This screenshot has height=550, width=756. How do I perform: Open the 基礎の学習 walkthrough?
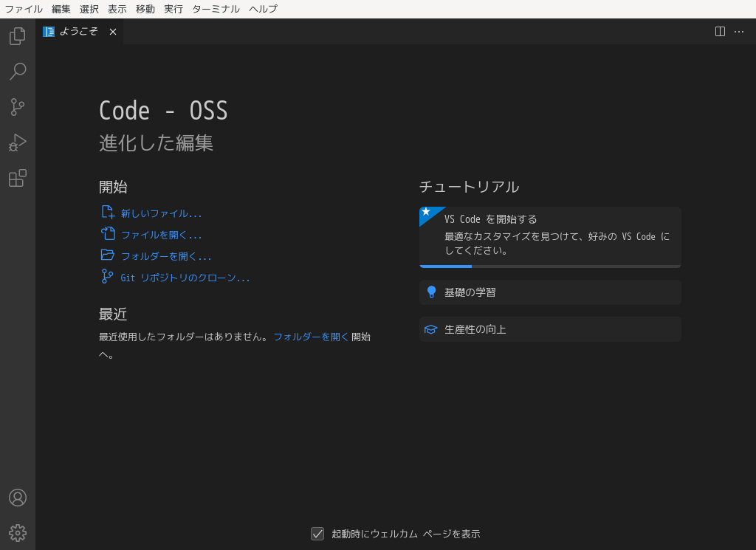(550, 292)
